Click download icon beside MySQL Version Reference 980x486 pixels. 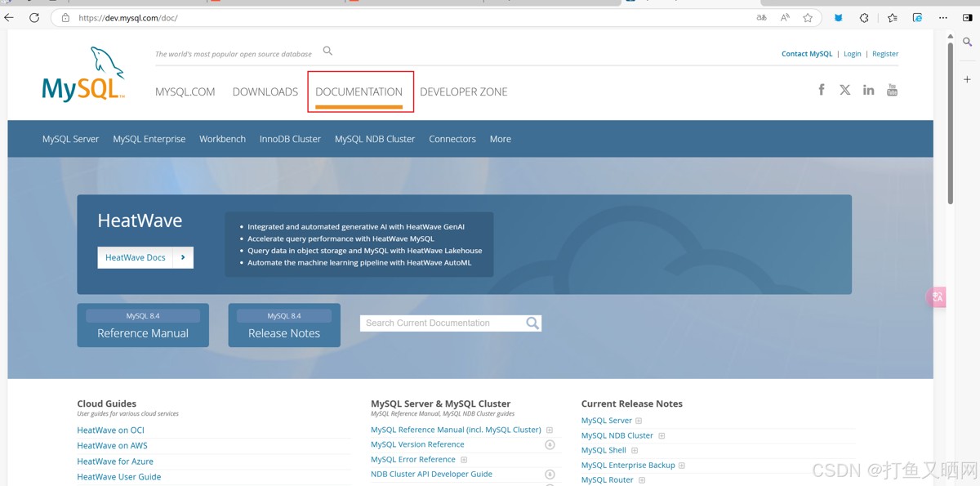tap(550, 445)
